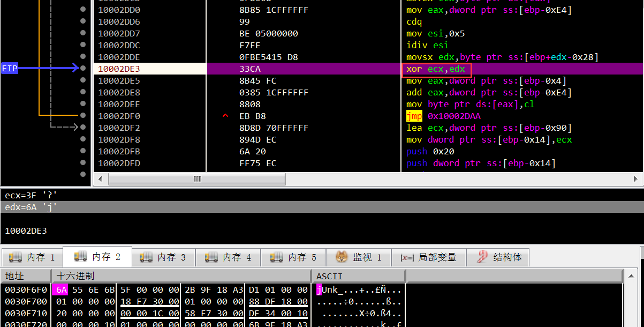Select the push 0x20 instruction

click(430, 151)
